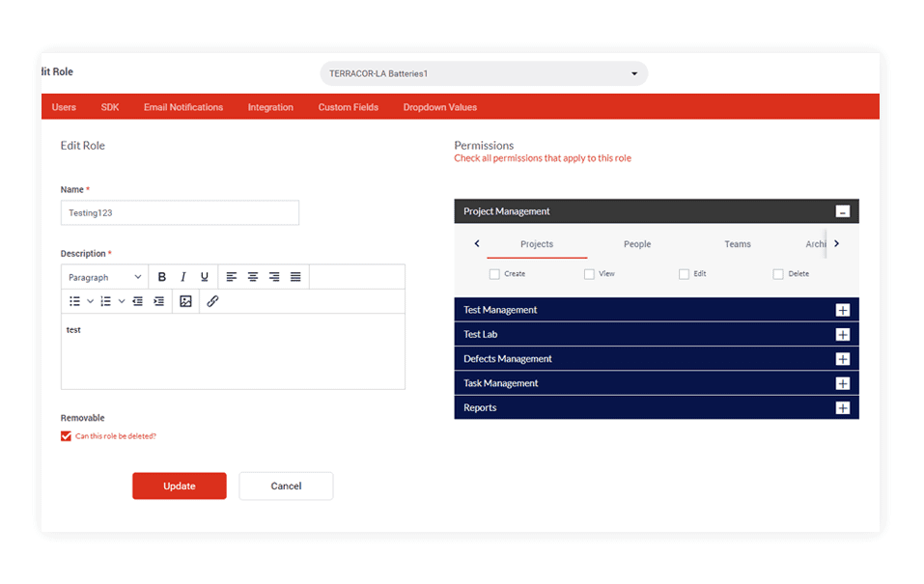
Task: Go to Email Notifications
Action: click(x=183, y=107)
